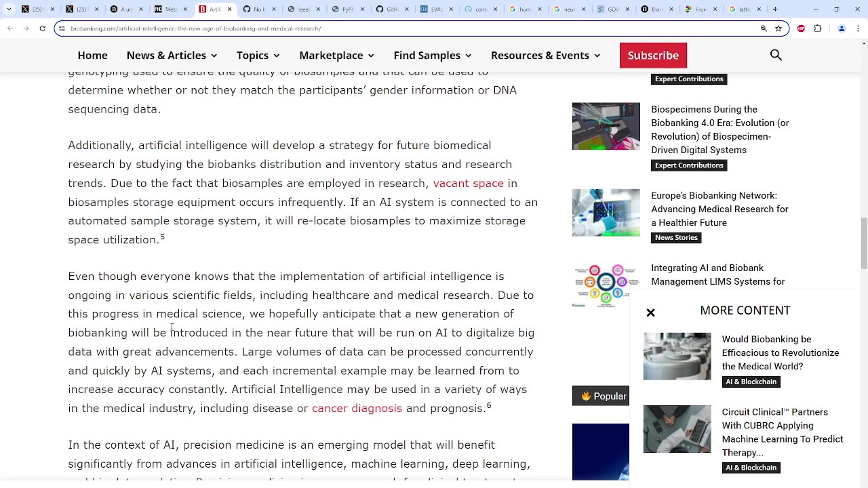Image resolution: width=868 pixels, height=488 pixels.
Task: Go forward to the next page
Action: click(x=26, y=28)
